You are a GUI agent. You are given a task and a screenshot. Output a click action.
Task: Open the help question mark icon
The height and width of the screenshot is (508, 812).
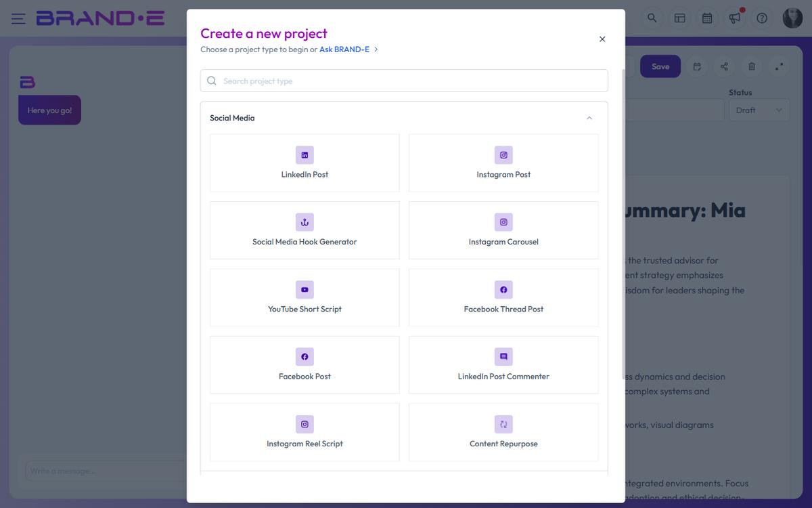762,18
